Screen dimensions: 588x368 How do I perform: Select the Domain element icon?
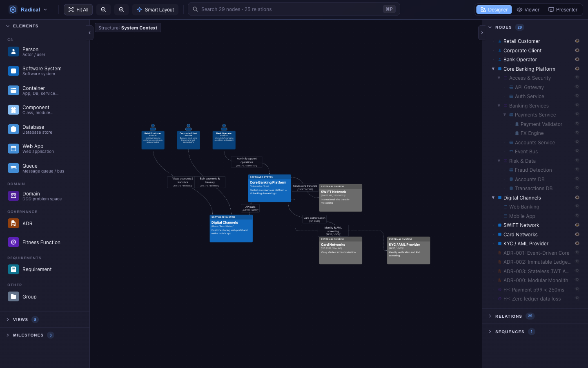(13, 196)
